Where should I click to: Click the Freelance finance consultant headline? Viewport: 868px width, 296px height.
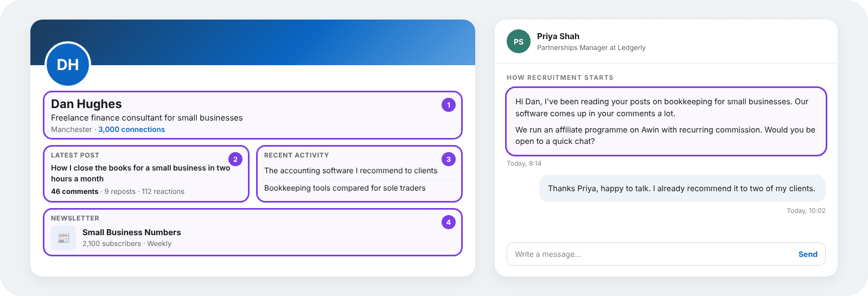147,118
